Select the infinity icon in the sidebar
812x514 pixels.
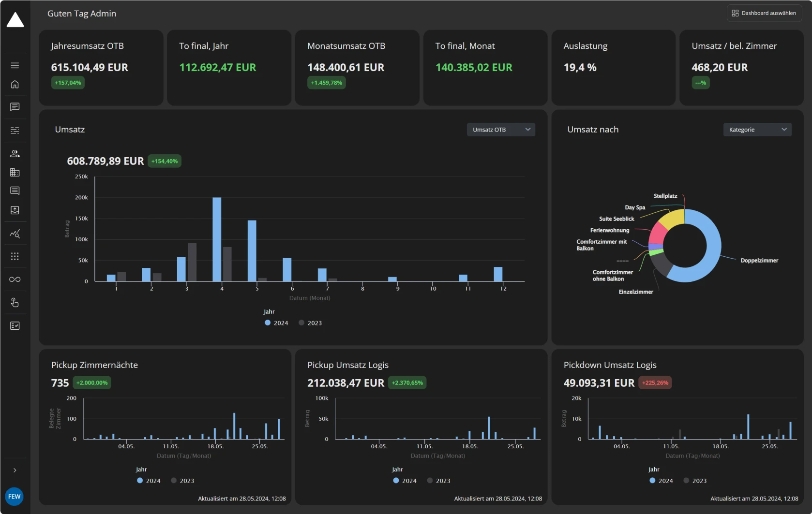15,279
